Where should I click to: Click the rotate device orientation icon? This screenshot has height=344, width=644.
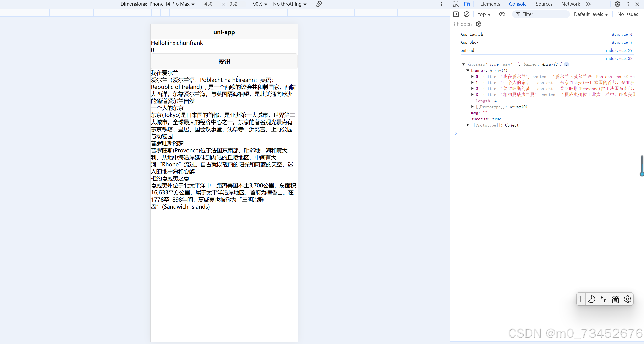pos(319,4)
